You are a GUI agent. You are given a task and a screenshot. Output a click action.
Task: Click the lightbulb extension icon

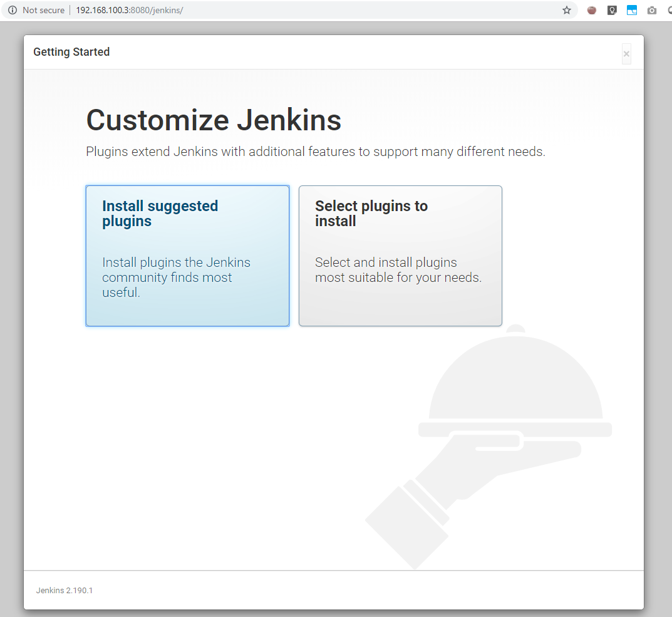click(x=612, y=10)
